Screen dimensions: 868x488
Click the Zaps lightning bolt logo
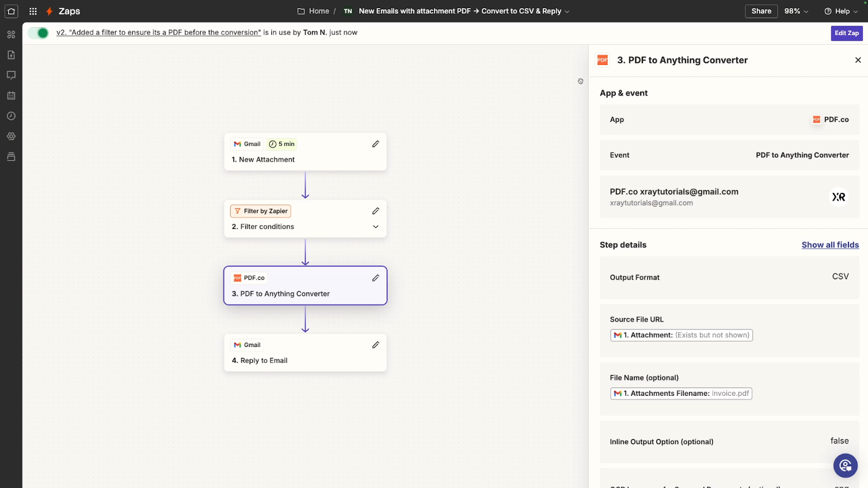pos(49,11)
